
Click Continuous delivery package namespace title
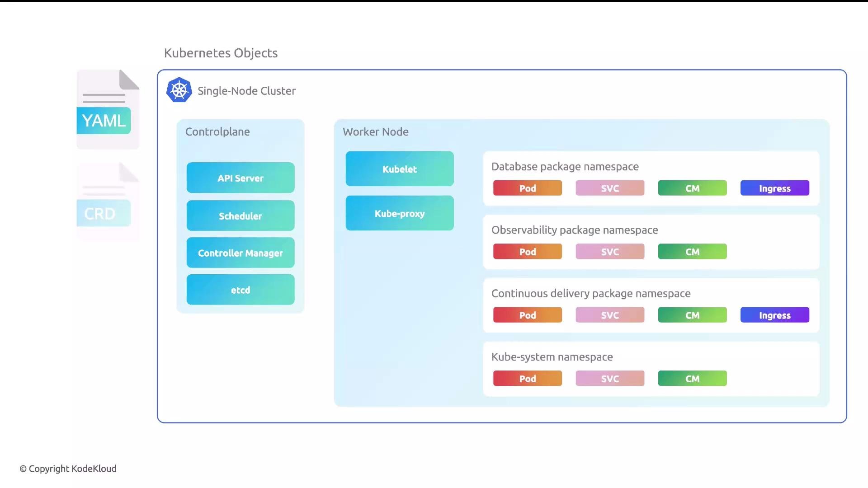coord(591,294)
